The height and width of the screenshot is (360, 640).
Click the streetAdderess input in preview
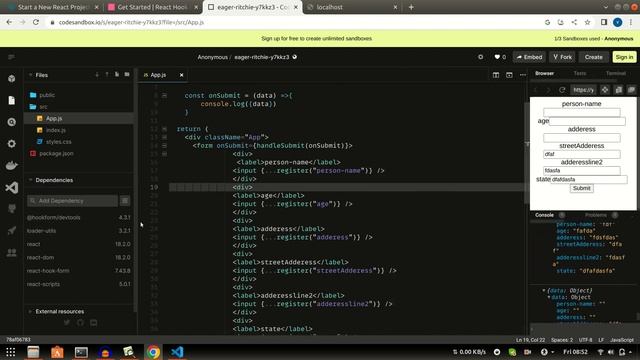[582, 154]
